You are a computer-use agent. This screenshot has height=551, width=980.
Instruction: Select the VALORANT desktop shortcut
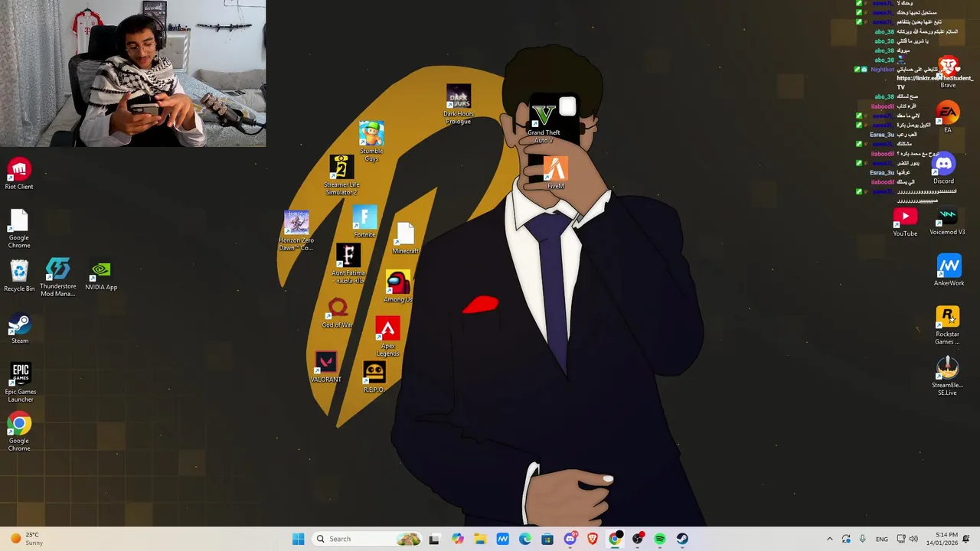326,367
